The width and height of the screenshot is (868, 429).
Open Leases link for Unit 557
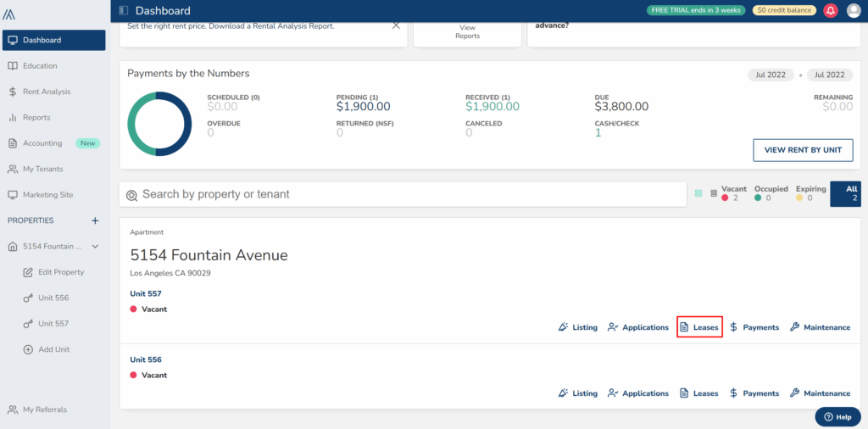click(x=699, y=327)
